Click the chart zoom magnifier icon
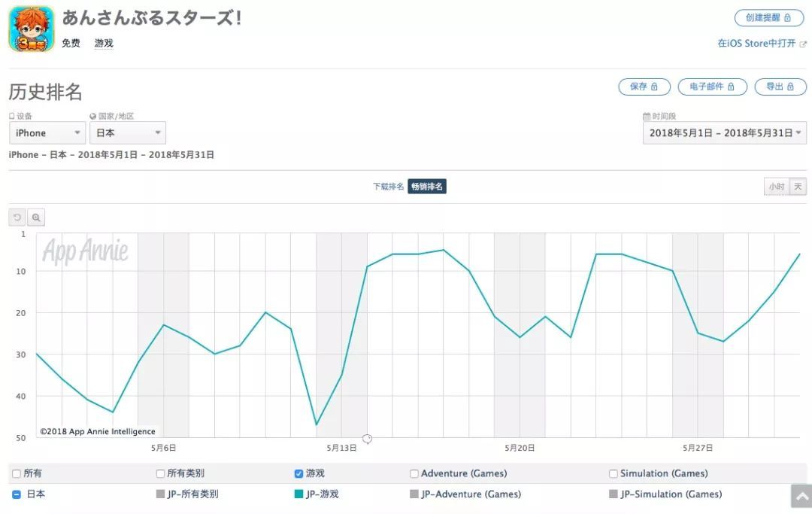812x514 pixels. [36, 217]
